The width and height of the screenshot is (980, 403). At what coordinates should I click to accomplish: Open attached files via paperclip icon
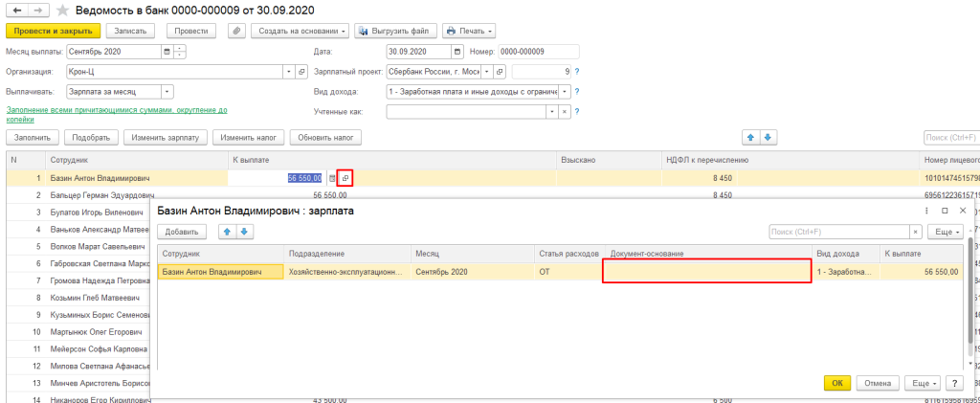click(236, 31)
